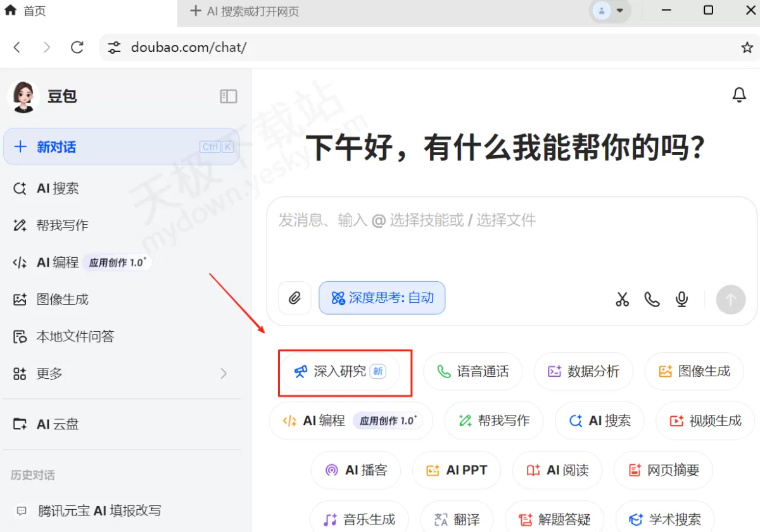Open notifications bell icon
This screenshot has height=532, width=760.
click(739, 95)
